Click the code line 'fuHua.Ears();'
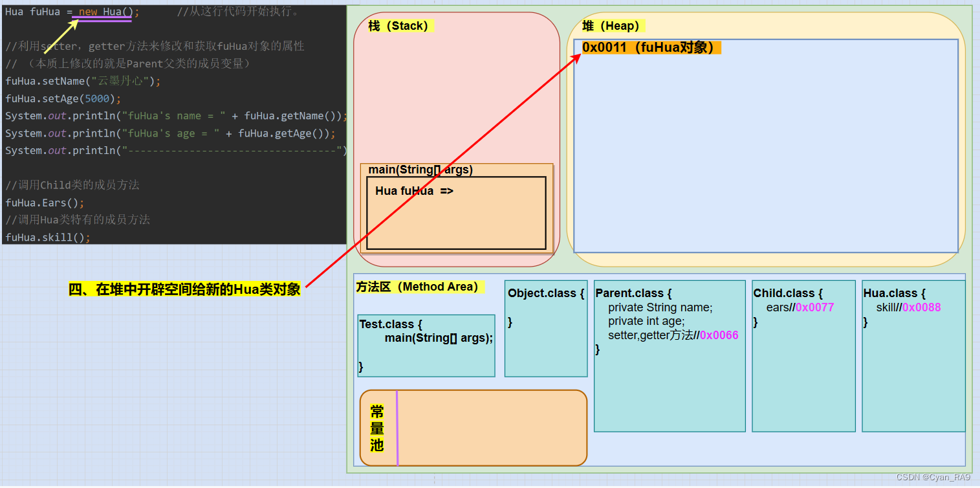This screenshot has height=488, width=980. 45,203
